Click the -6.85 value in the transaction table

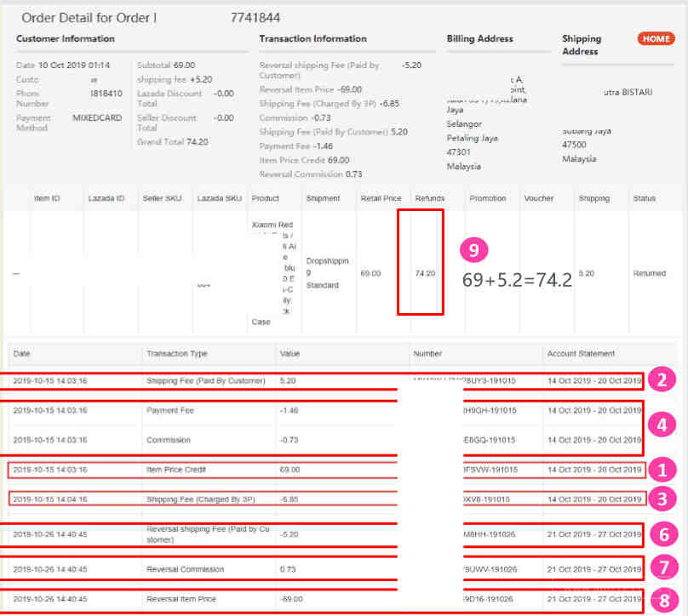pyautogui.click(x=289, y=499)
